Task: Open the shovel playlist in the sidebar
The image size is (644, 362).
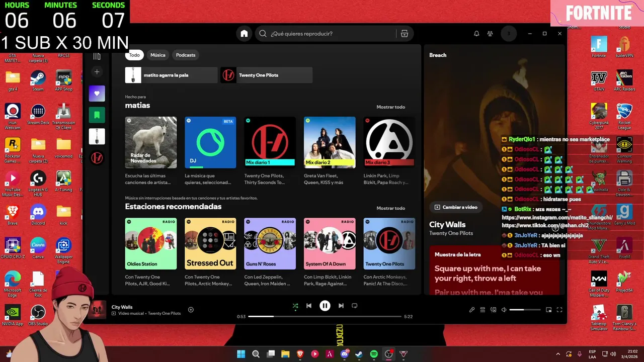Action: coord(97,136)
